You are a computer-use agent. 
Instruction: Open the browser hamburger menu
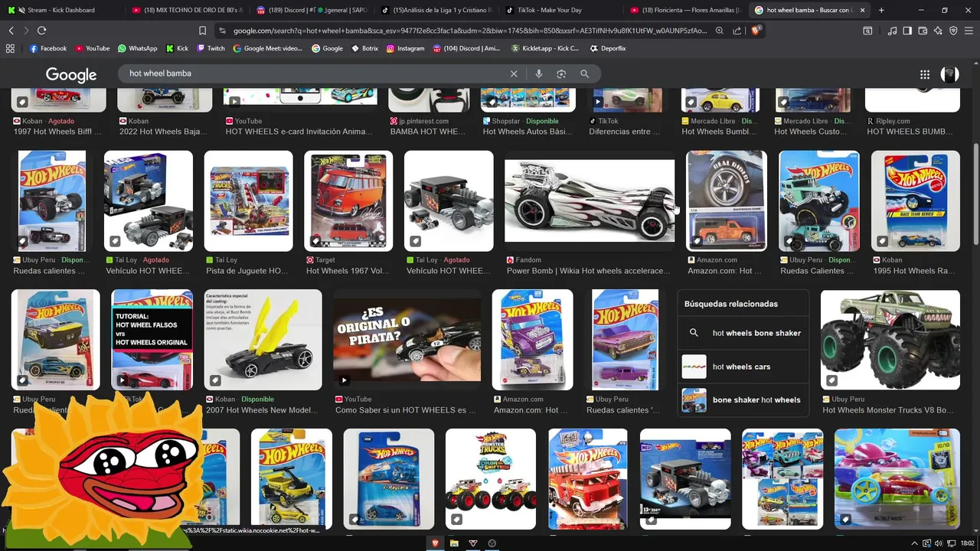pyautogui.click(x=969, y=31)
